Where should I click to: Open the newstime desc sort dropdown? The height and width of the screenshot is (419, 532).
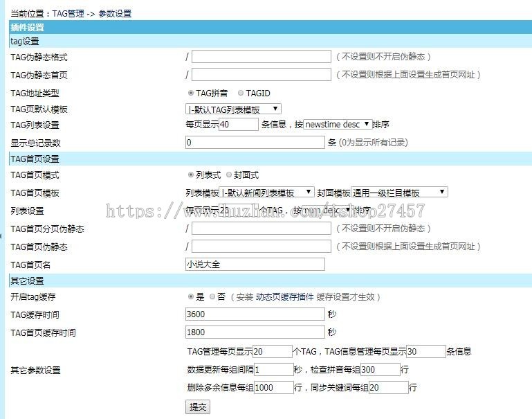click(x=338, y=124)
